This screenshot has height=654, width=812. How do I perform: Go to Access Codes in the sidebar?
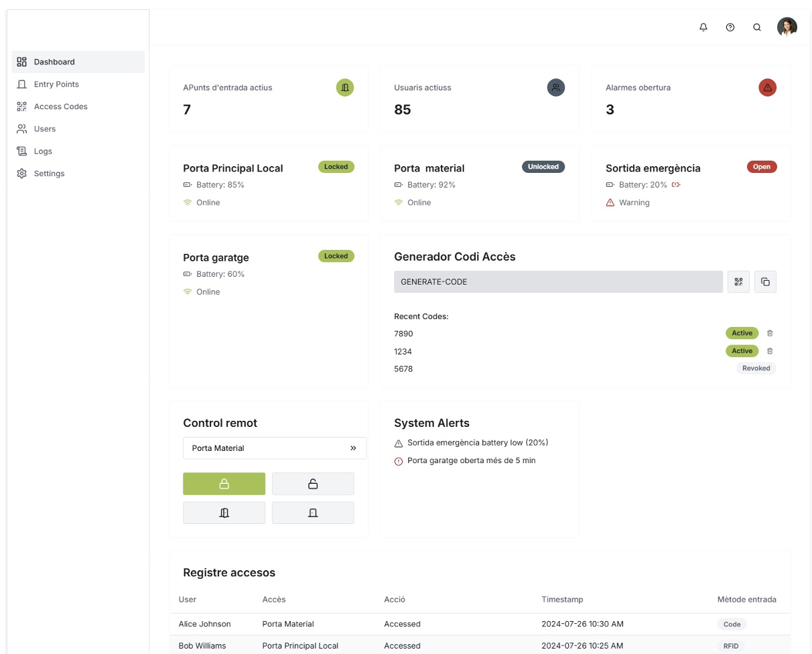60,107
